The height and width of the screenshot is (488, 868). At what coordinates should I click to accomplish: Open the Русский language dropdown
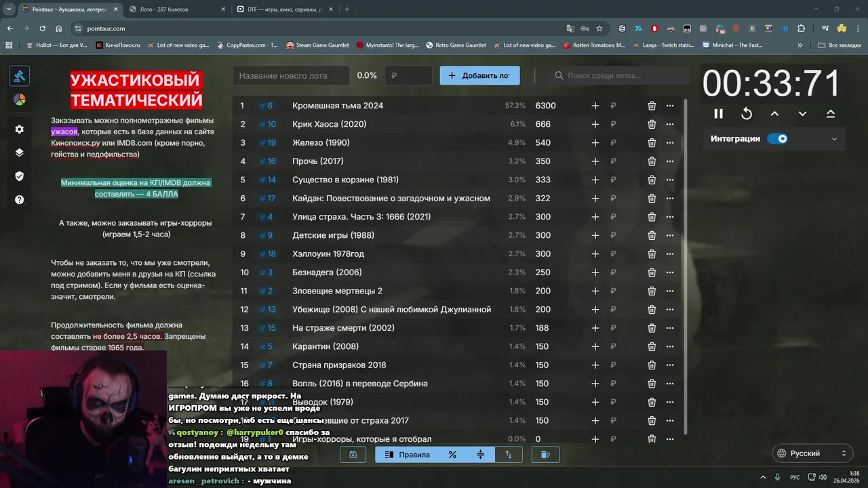[x=812, y=453]
